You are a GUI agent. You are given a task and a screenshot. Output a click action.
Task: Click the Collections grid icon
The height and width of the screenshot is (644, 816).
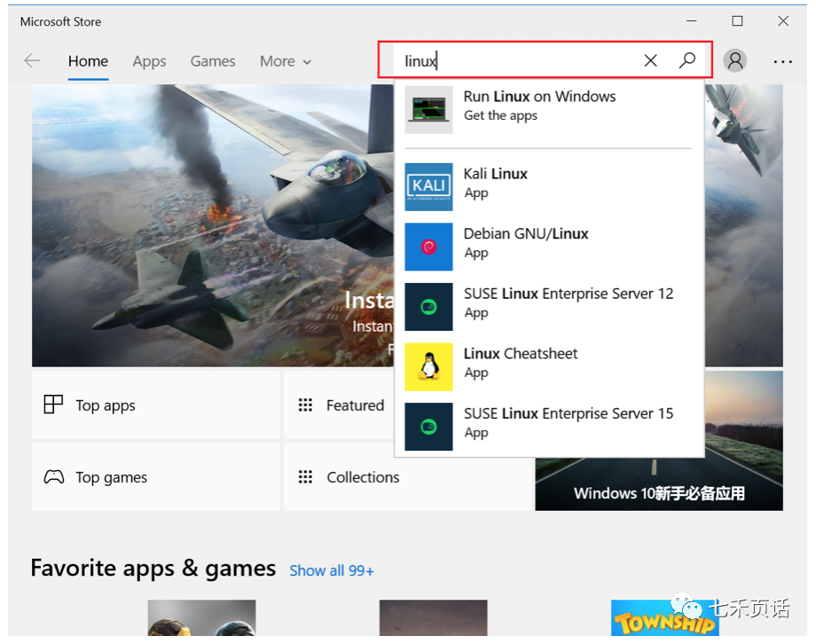tap(305, 477)
